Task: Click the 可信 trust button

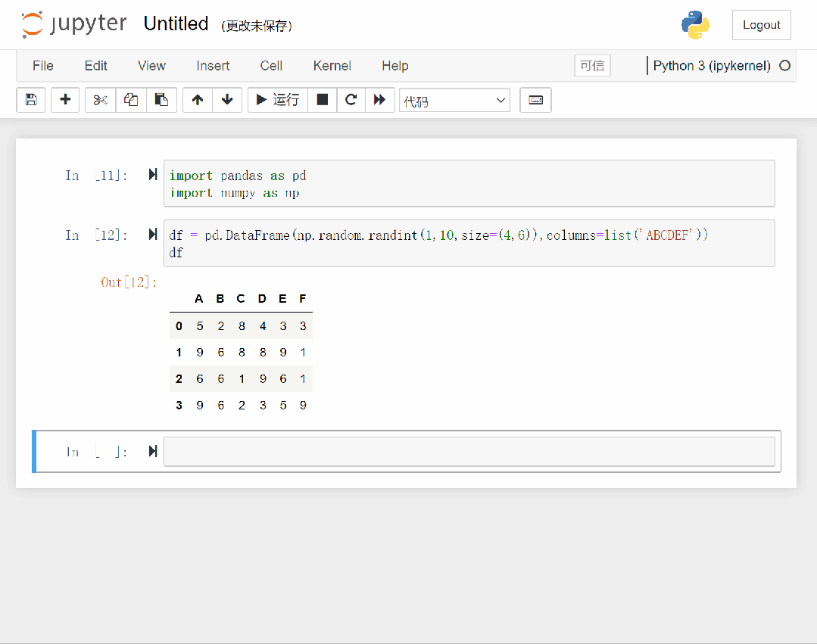Action: click(591, 66)
